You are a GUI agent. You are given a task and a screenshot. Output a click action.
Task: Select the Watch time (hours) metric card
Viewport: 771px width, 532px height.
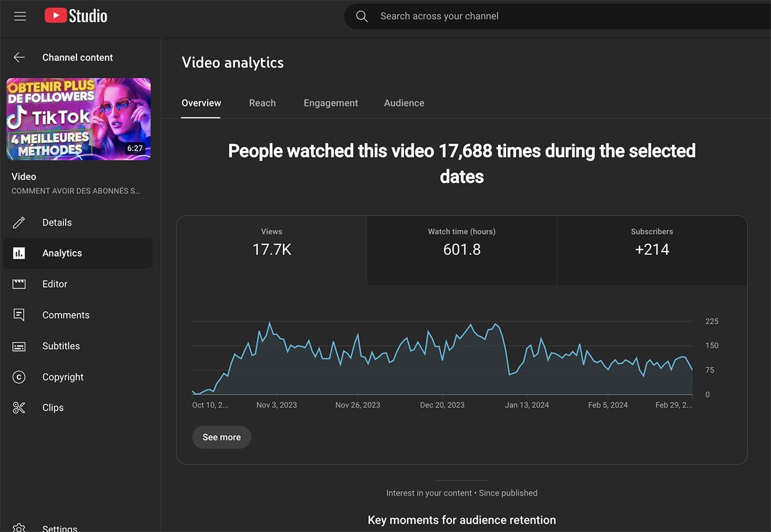[x=461, y=250]
